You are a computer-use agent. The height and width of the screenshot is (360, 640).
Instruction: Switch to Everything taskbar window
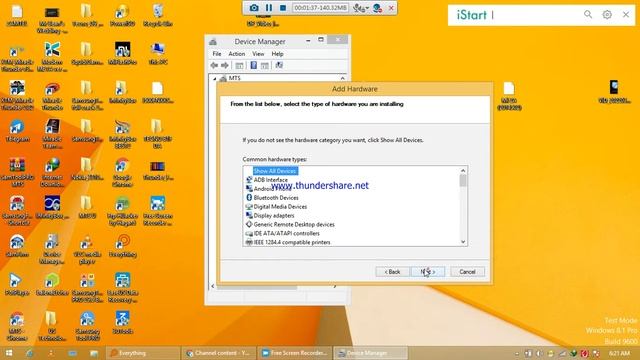pos(143,353)
